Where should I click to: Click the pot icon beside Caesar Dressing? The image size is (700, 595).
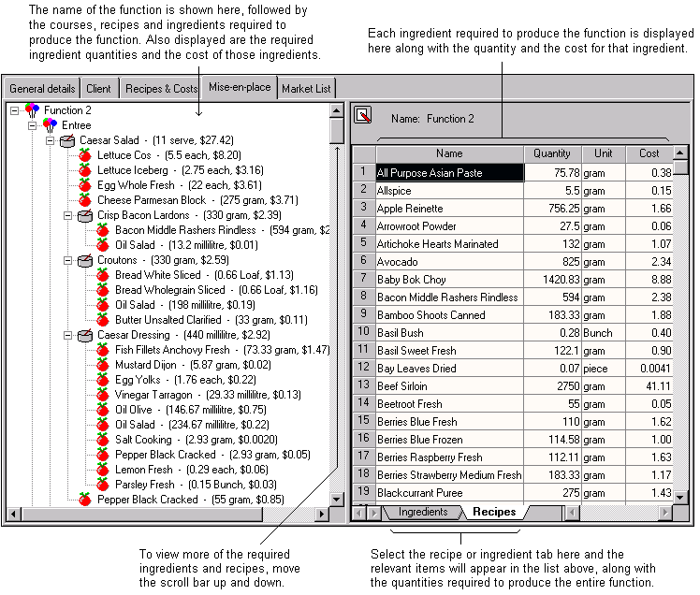[x=85, y=335]
